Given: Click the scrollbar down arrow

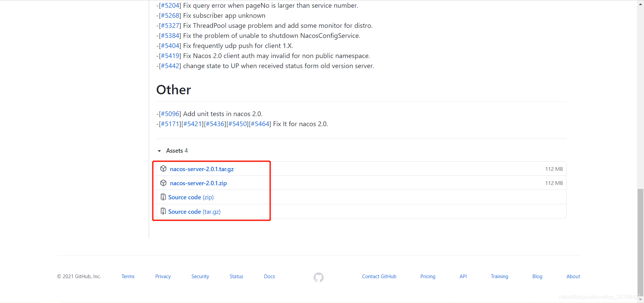Looking at the screenshot, I should [641, 299].
